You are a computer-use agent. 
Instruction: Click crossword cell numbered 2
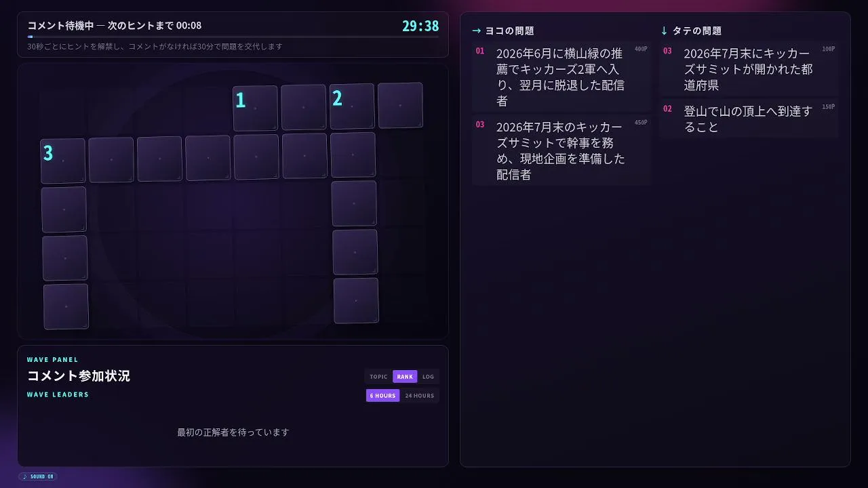pyautogui.click(x=352, y=106)
